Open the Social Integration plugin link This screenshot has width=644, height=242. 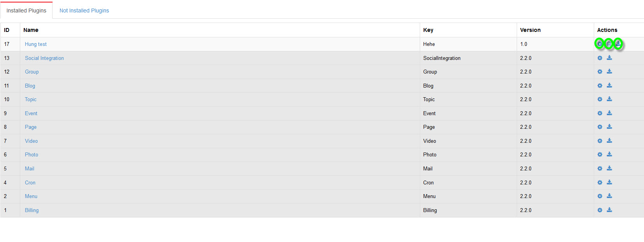click(44, 58)
